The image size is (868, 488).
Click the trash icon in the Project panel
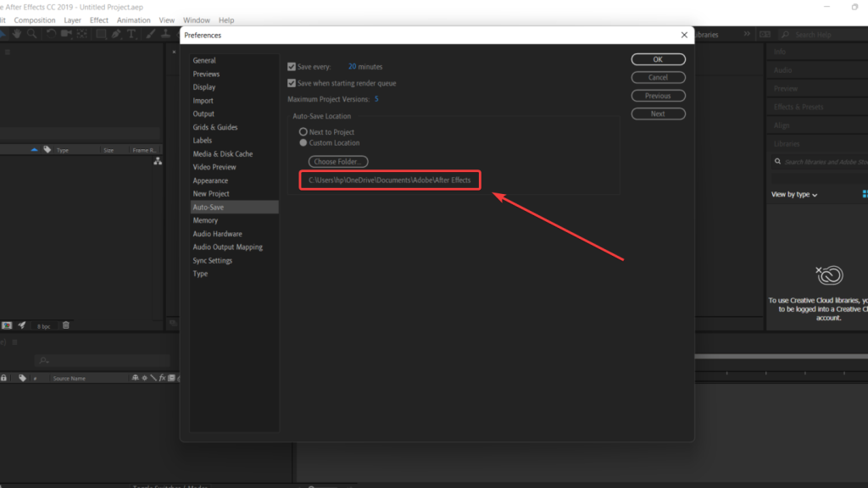65,325
